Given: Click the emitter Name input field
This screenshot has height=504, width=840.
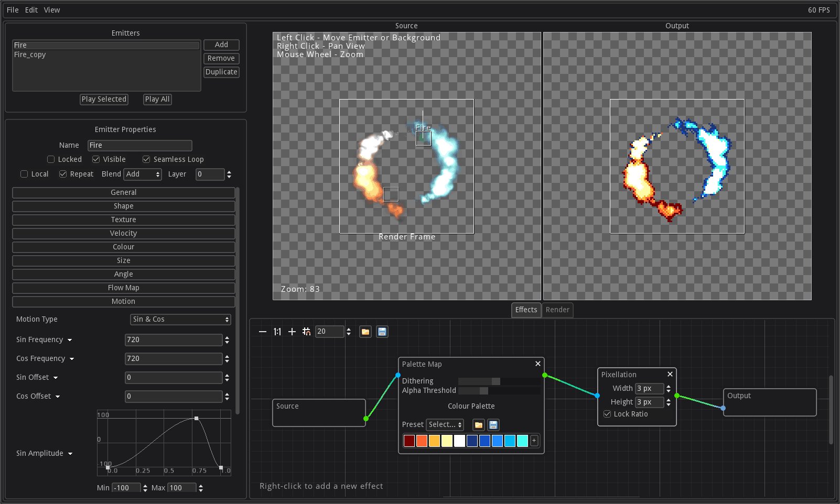Looking at the screenshot, I should click(140, 146).
